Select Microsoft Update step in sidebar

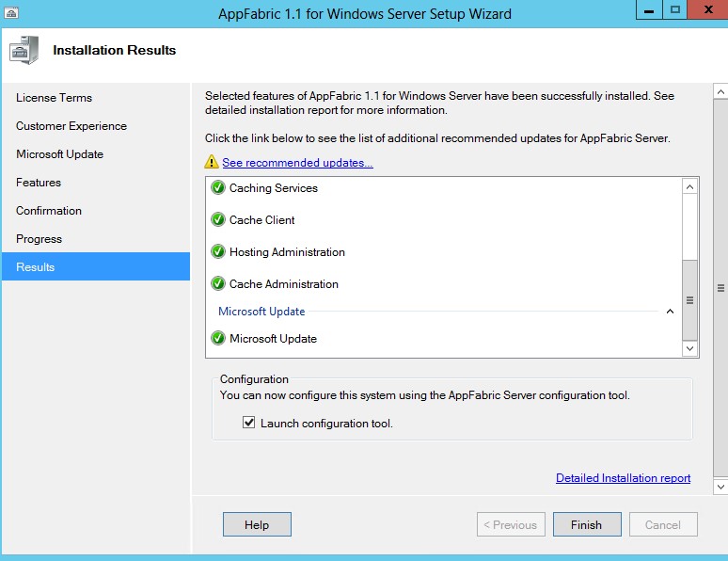click(96, 154)
